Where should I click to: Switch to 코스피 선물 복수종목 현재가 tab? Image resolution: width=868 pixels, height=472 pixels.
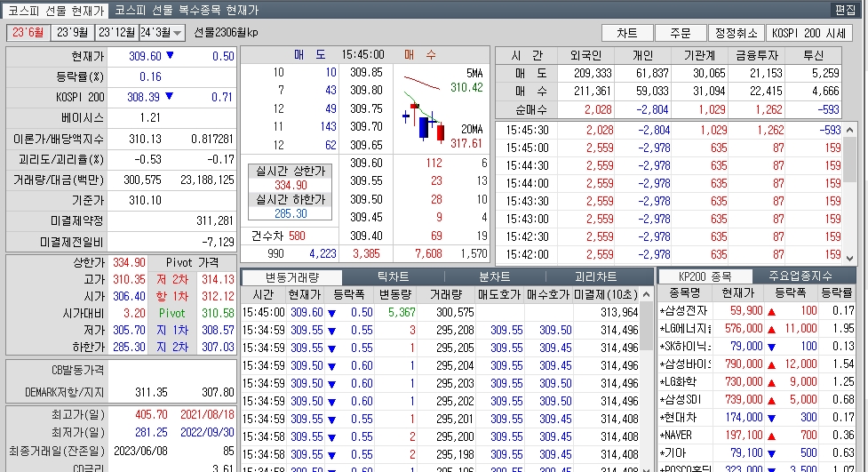tap(187, 11)
